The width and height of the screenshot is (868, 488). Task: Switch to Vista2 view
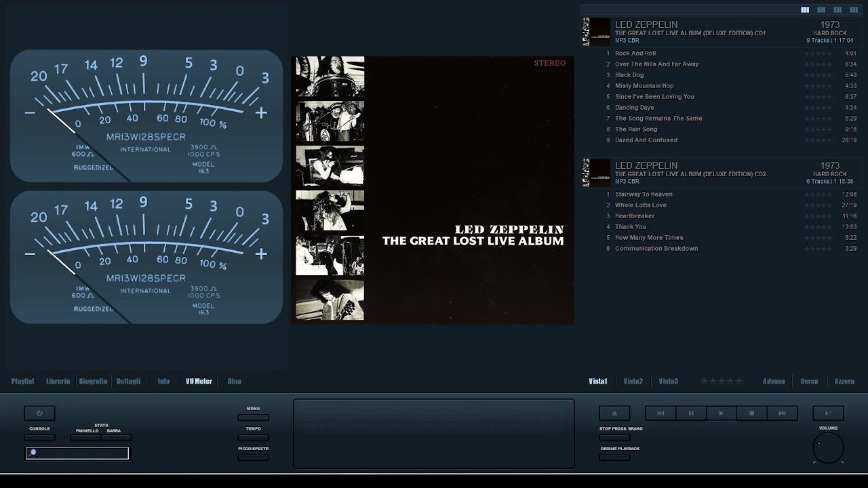pos(633,382)
